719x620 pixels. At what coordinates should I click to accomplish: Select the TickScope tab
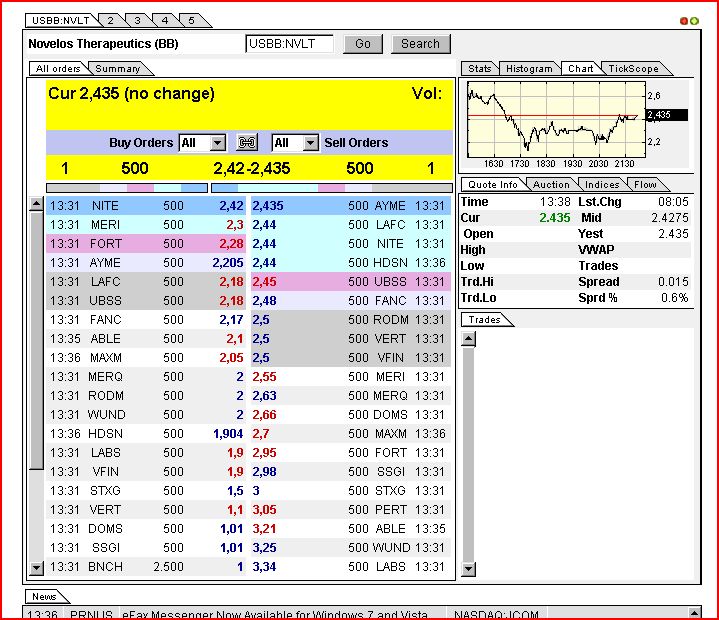634,69
